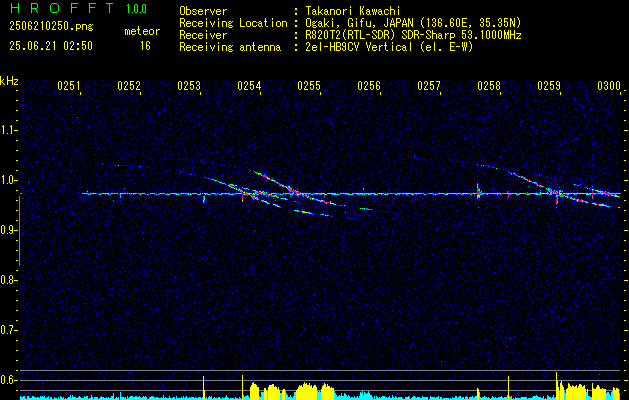629x400 pixels.
Task: Click the Receiving antenna field label
Action: pyautogui.click(x=230, y=47)
